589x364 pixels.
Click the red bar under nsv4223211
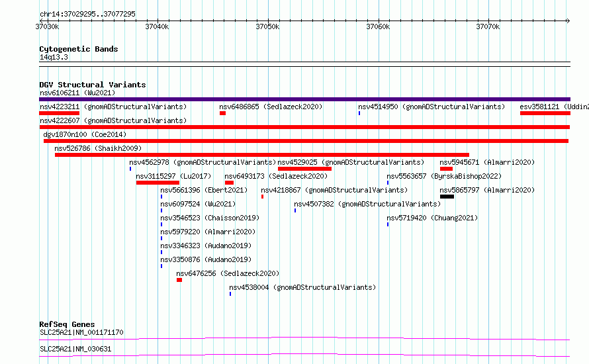coord(60,113)
